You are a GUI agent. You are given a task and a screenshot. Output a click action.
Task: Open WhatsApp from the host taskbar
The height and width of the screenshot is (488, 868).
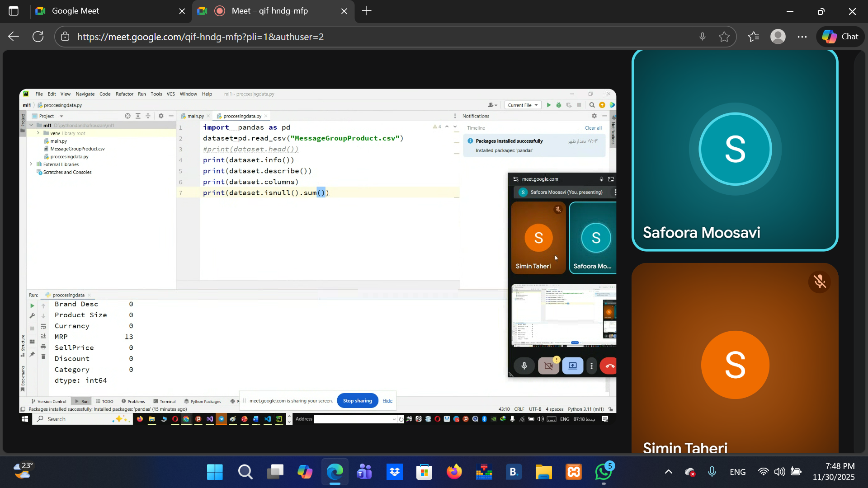point(604,472)
